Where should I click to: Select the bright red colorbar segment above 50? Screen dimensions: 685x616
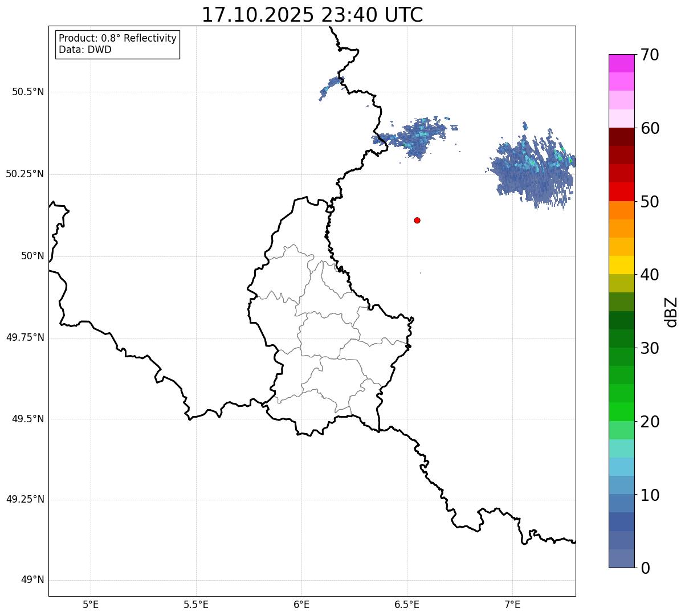621,191
